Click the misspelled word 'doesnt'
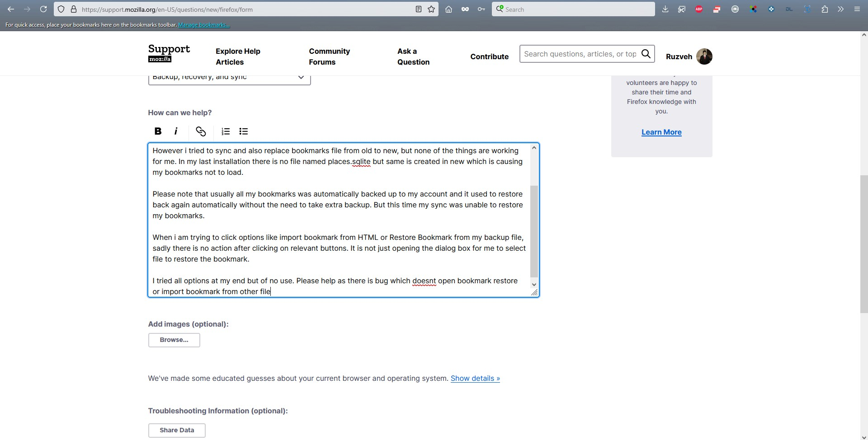The width and height of the screenshot is (868, 440). point(424,281)
